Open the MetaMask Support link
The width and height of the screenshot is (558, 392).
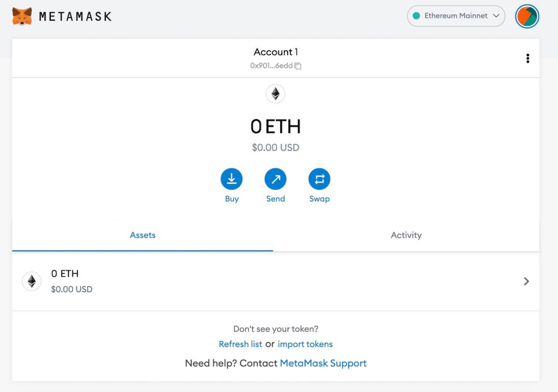click(x=323, y=363)
